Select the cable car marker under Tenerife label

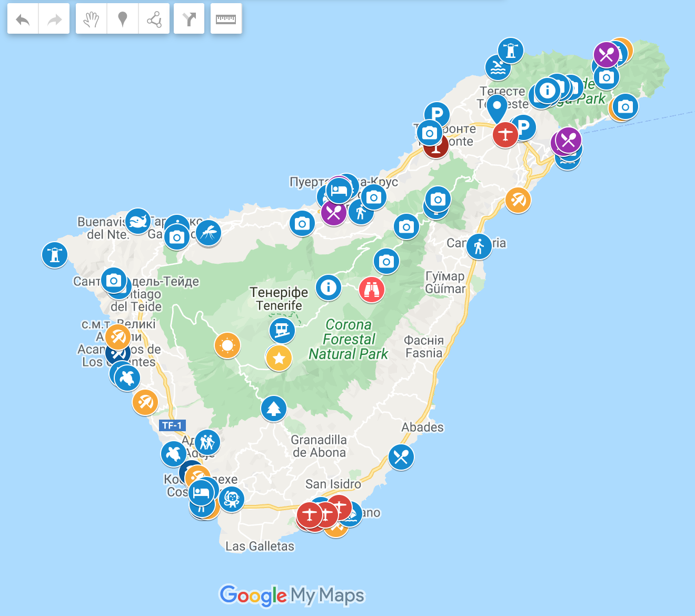pos(282,331)
